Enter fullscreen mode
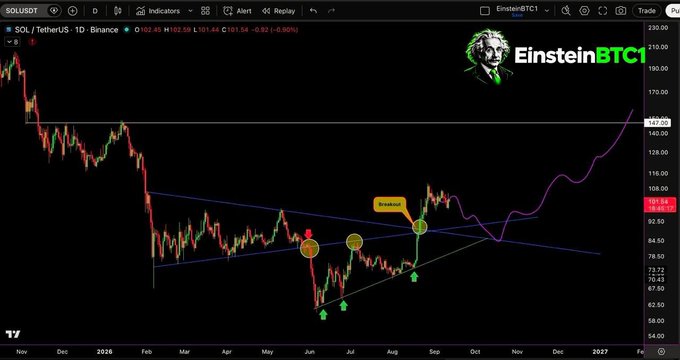The height and width of the screenshot is (360, 680). [x=602, y=11]
